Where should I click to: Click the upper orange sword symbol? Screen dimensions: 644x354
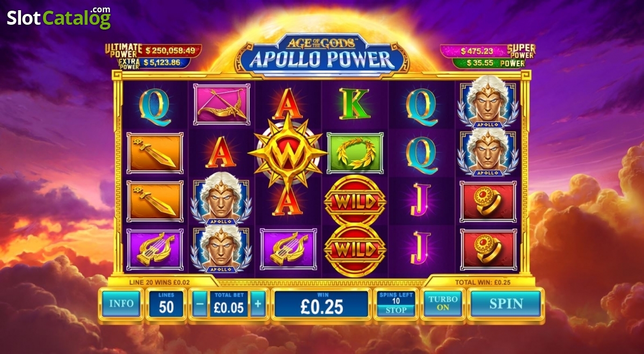pyautogui.click(x=155, y=153)
